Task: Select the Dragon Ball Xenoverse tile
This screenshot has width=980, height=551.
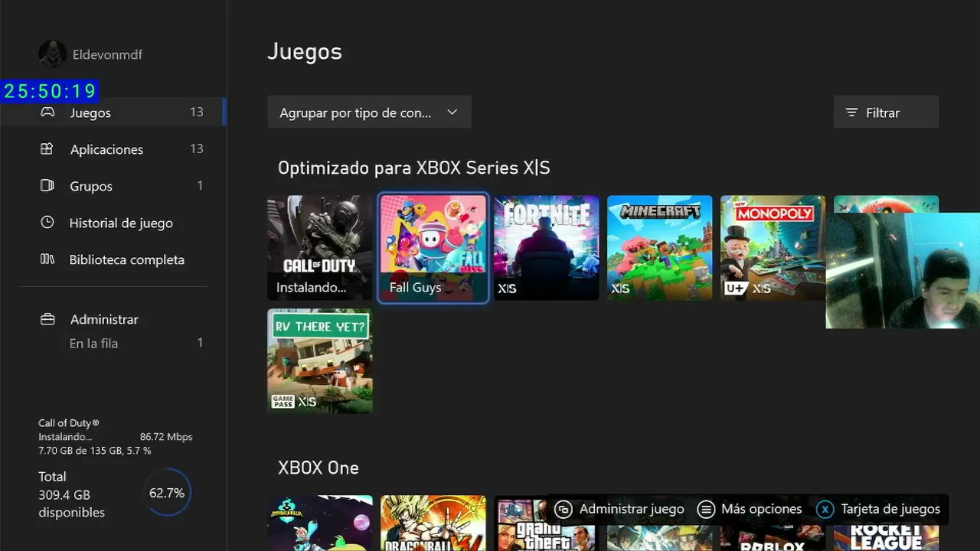Action: coord(433,523)
